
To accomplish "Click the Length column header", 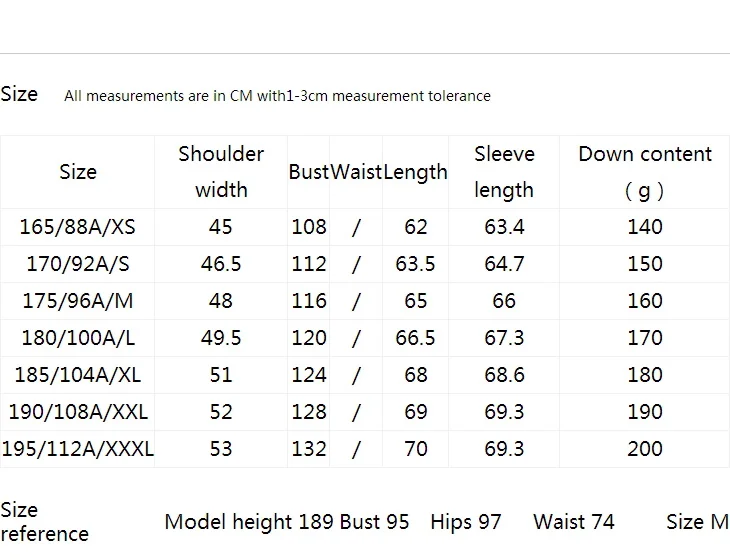I will [x=415, y=172].
